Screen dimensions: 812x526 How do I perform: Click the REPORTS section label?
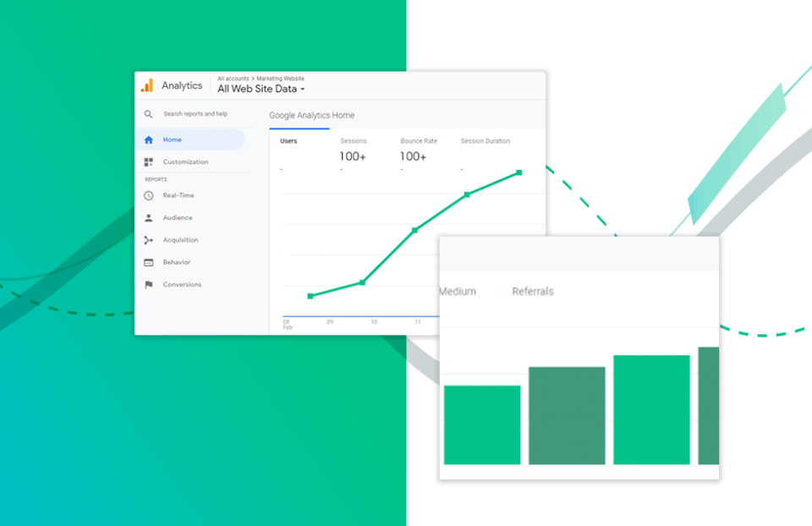point(156,179)
